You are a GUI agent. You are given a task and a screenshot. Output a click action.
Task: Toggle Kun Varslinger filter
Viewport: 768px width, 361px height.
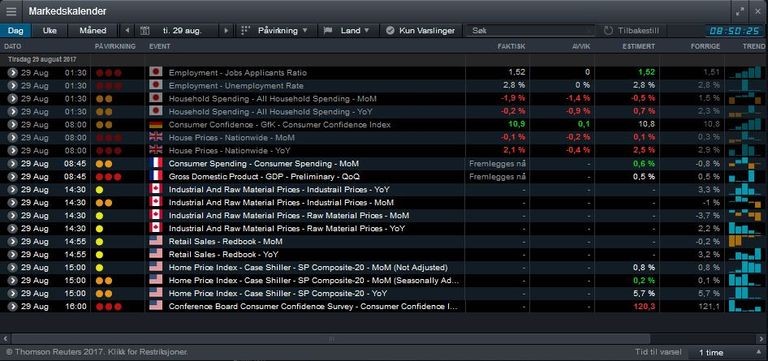(420, 30)
